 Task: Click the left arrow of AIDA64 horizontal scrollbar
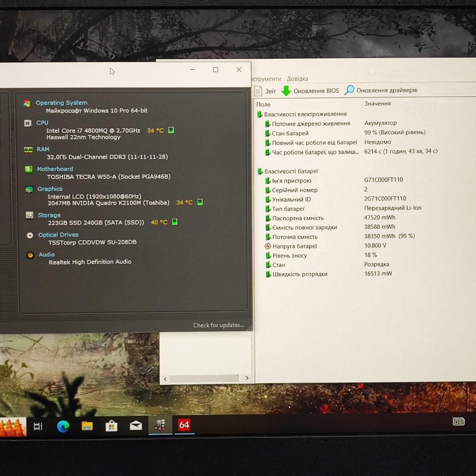[x=165, y=379]
